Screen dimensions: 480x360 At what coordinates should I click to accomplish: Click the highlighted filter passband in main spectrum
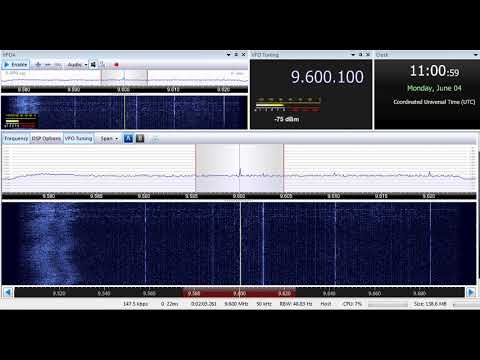(x=239, y=168)
